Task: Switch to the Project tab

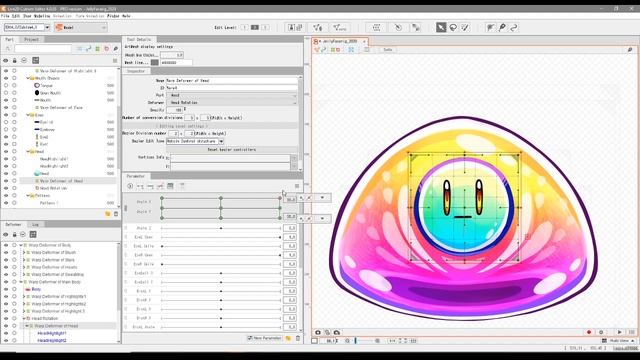Action: coord(31,39)
